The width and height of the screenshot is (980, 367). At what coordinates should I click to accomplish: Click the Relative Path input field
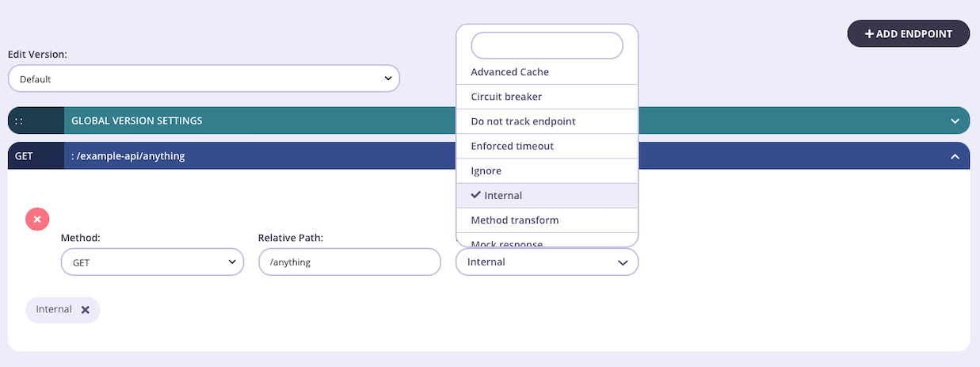pos(349,262)
